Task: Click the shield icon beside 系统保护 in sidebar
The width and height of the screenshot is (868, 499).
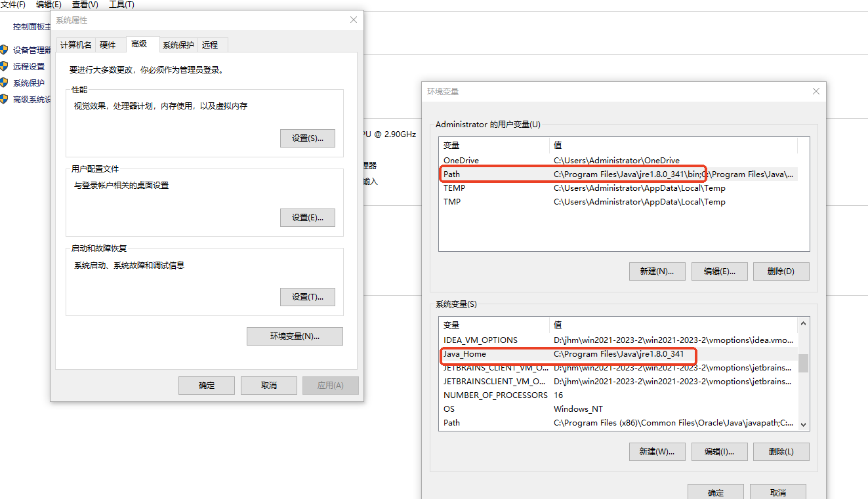Action: coord(5,83)
